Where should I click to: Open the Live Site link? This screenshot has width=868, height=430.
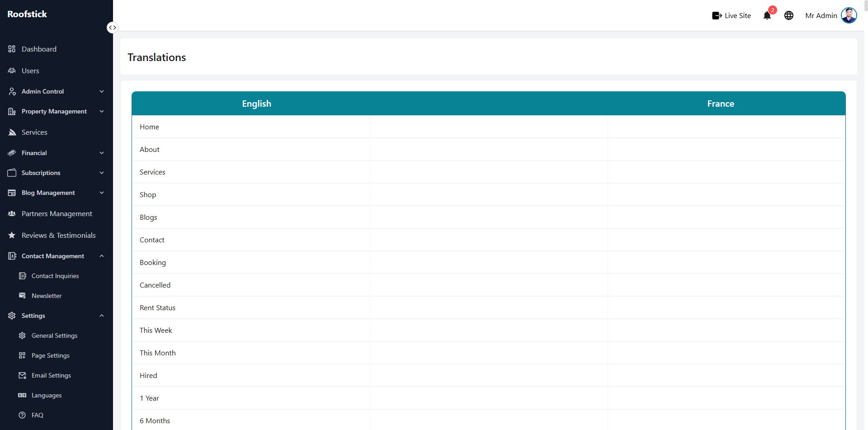tap(731, 15)
